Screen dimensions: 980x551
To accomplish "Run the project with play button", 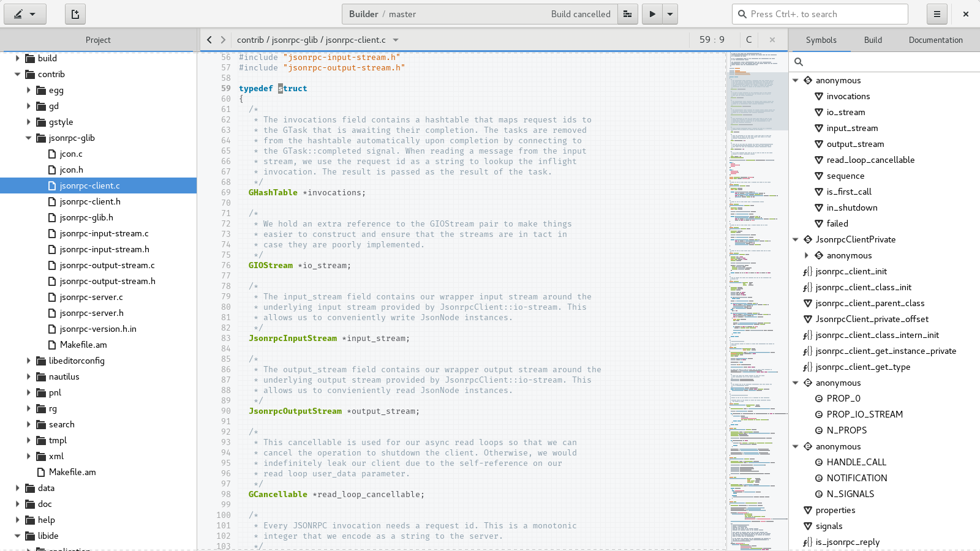I will 652,14.
